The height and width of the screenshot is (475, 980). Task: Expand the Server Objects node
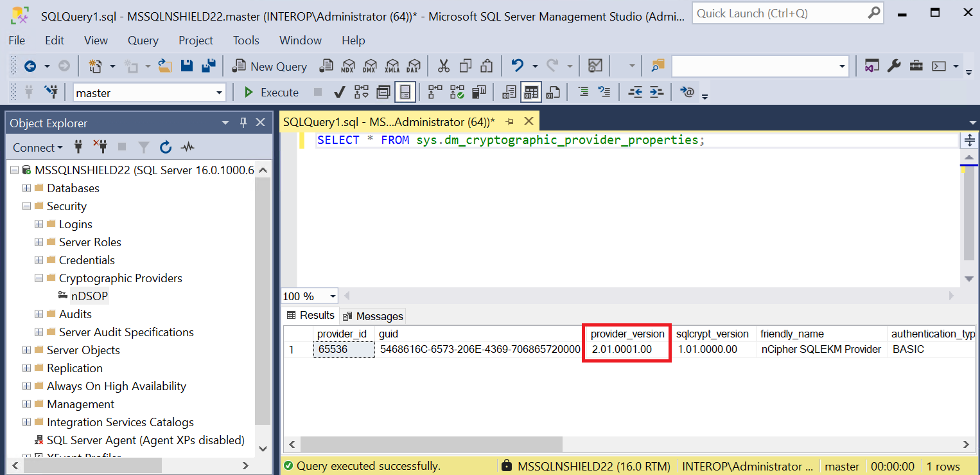pyautogui.click(x=27, y=350)
